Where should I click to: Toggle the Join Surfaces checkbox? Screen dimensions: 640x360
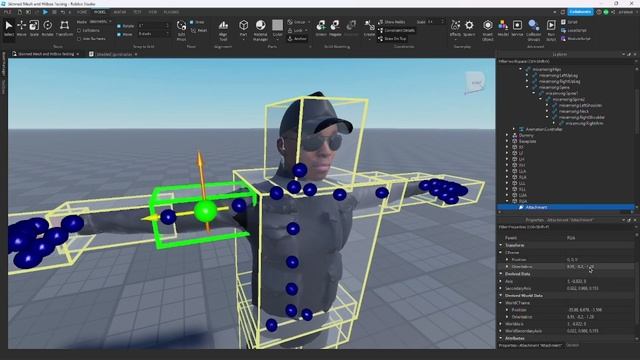point(79,39)
